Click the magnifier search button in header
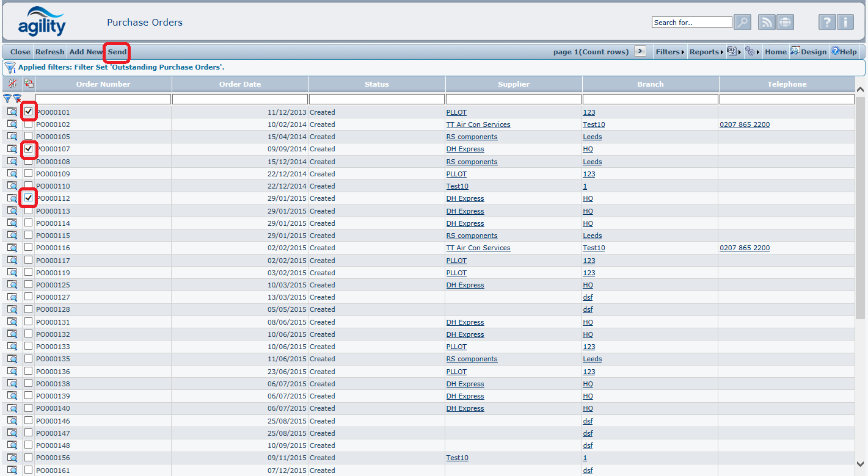Image resolution: width=868 pixels, height=476 pixels. click(x=742, y=23)
